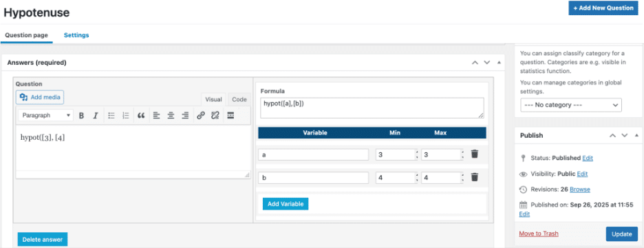Collapse the Publish panel toggle arrow
The width and height of the screenshot is (644, 248).
click(x=636, y=135)
